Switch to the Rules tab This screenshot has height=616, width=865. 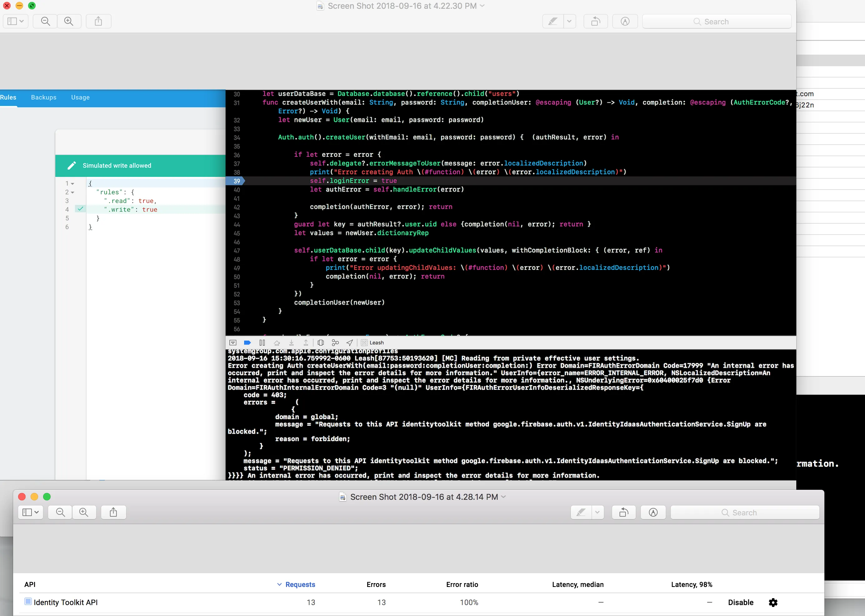click(x=8, y=97)
